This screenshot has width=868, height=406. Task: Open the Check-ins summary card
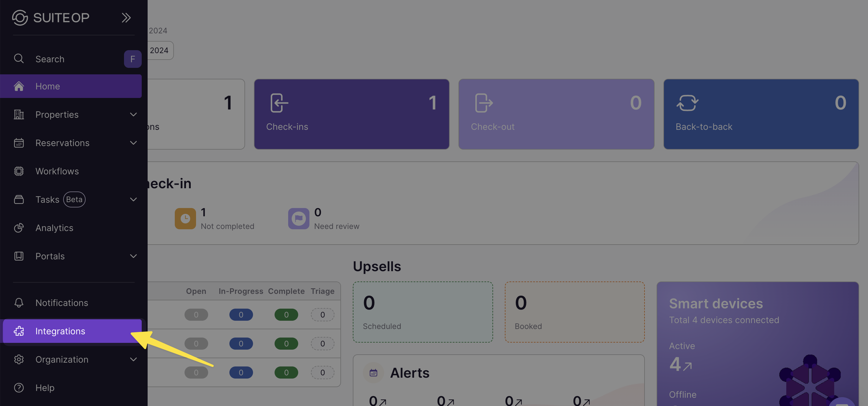pyautogui.click(x=351, y=114)
